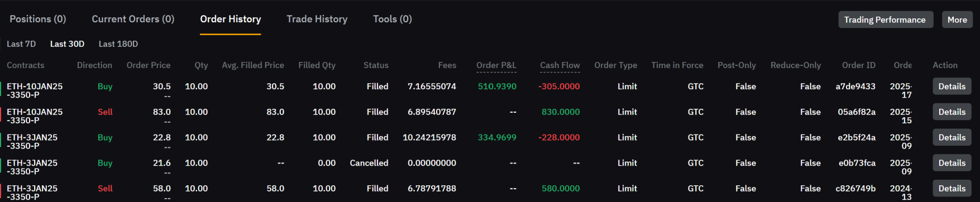Open Details for order 05a6f82a
Image resolution: width=980 pixels, height=202 pixels.
(952, 112)
